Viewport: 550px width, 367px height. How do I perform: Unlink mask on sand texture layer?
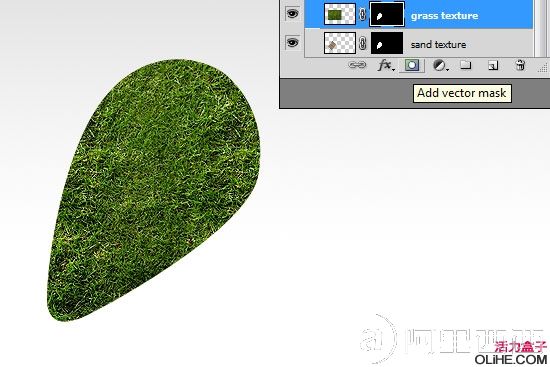[363, 44]
